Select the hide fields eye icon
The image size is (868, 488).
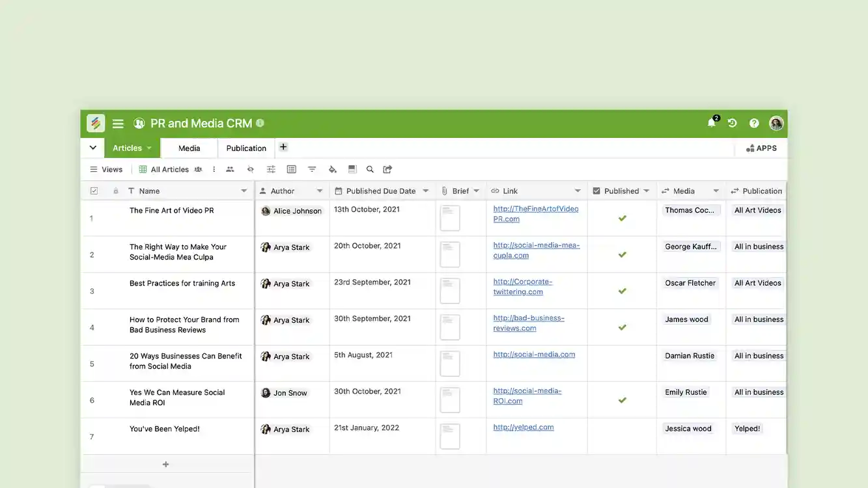(250, 169)
